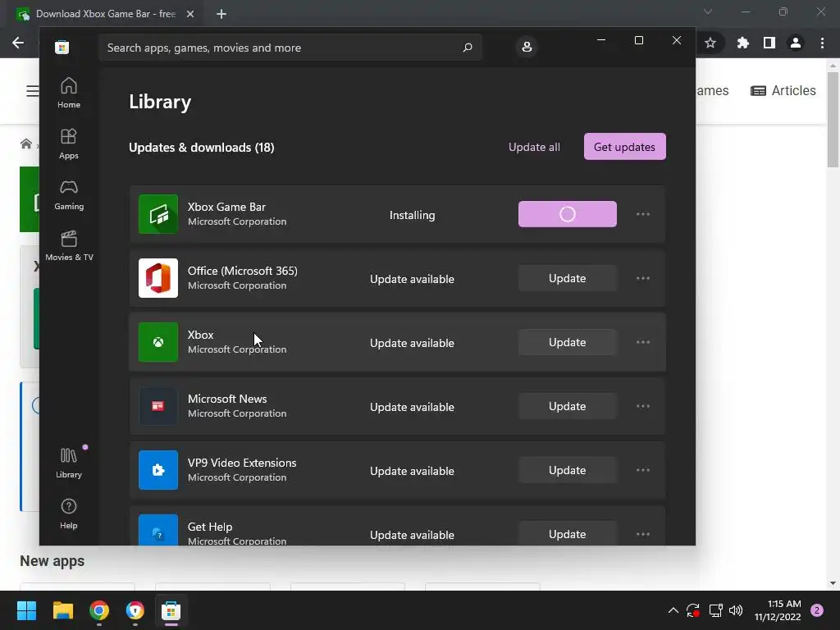Open Chrome extensions puzzle icon
Screen dimensions: 840x630
pos(742,43)
